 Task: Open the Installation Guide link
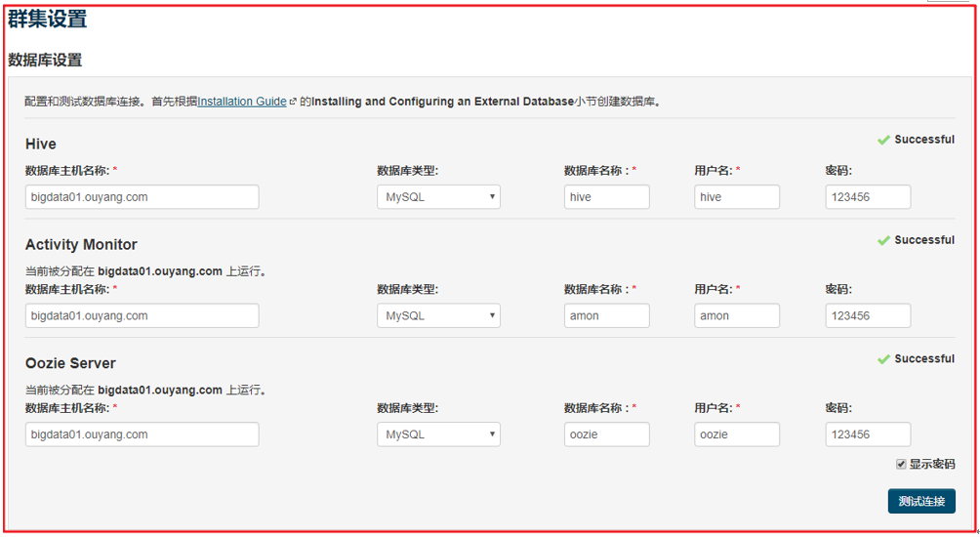click(x=242, y=102)
